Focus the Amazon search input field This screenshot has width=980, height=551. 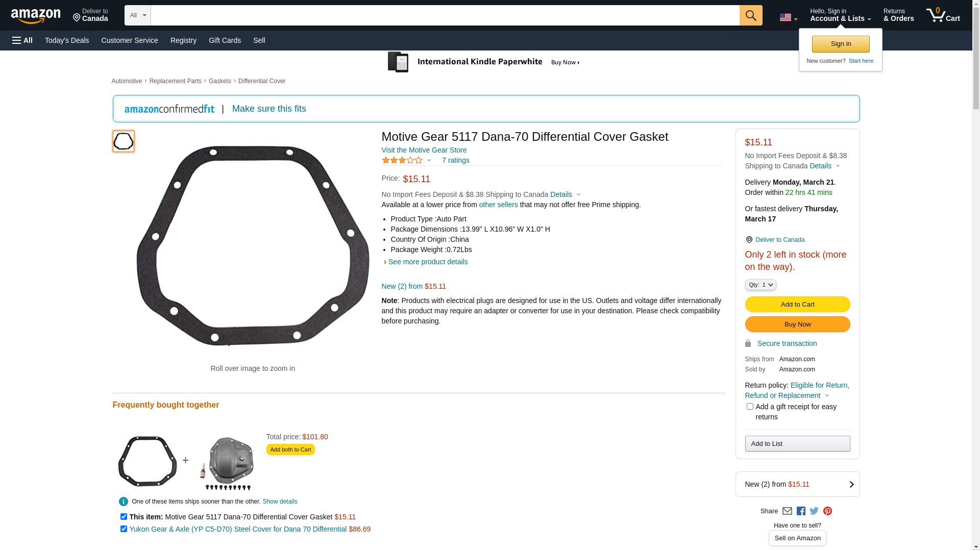point(445,15)
